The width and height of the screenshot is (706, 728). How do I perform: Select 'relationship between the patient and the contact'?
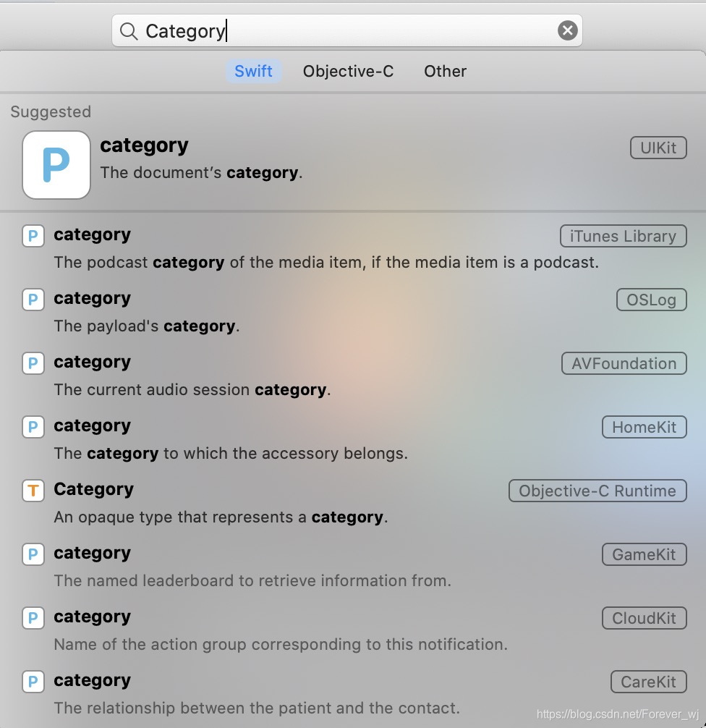click(x=257, y=708)
